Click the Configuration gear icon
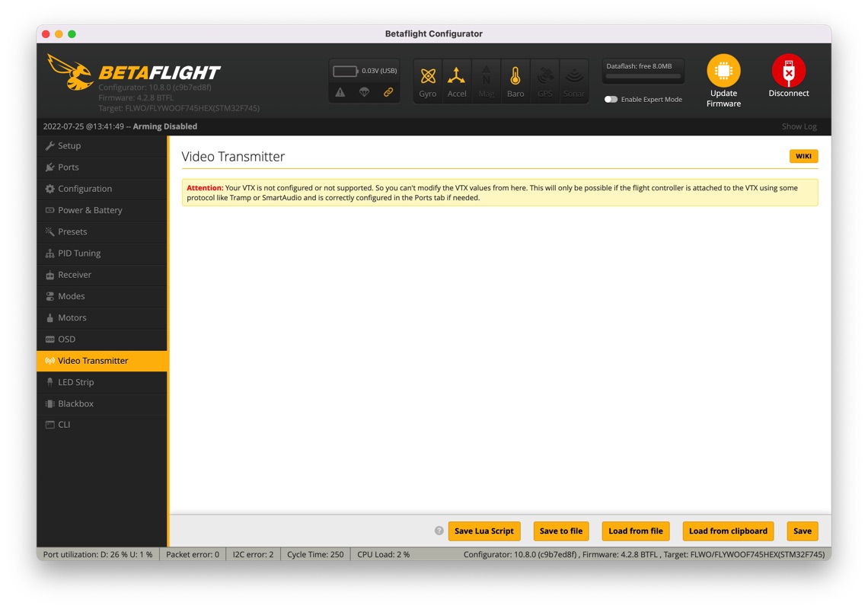Viewport: 868px width, 609px height. pos(49,189)
